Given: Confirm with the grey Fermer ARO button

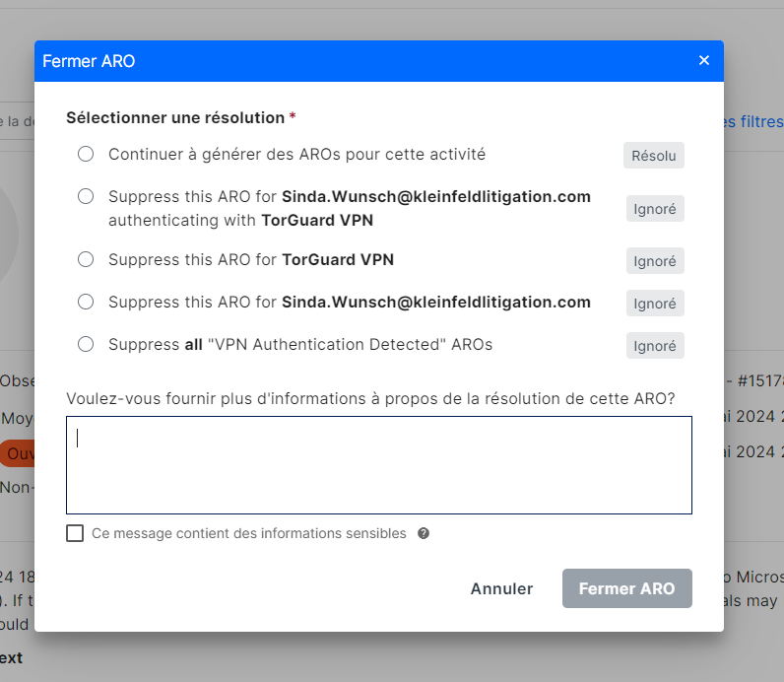Looking at the screenshot, I should pos(627,588).
